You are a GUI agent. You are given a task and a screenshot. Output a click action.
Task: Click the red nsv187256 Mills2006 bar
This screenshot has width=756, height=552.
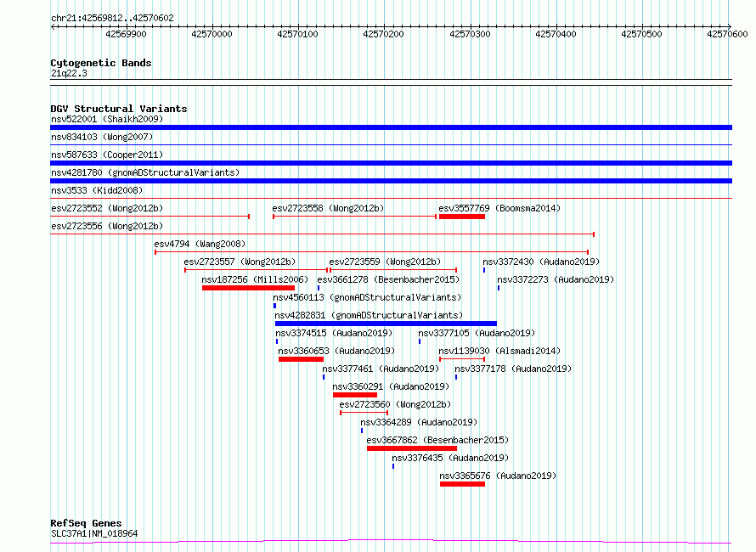248,288
